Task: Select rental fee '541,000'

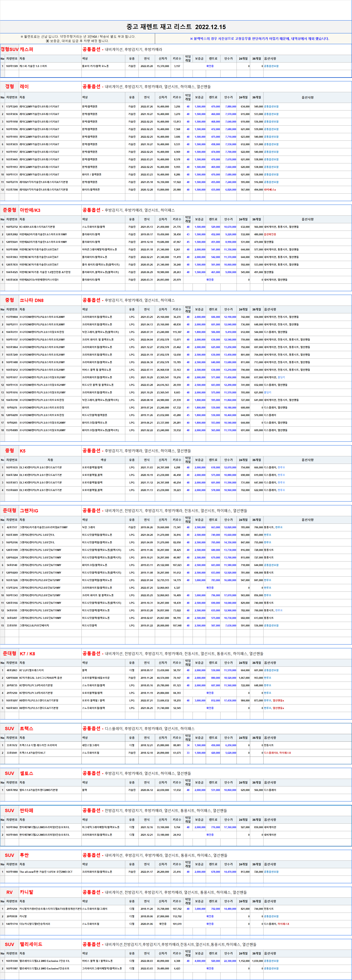Action: pyautogui.click(x=216, y=249)
